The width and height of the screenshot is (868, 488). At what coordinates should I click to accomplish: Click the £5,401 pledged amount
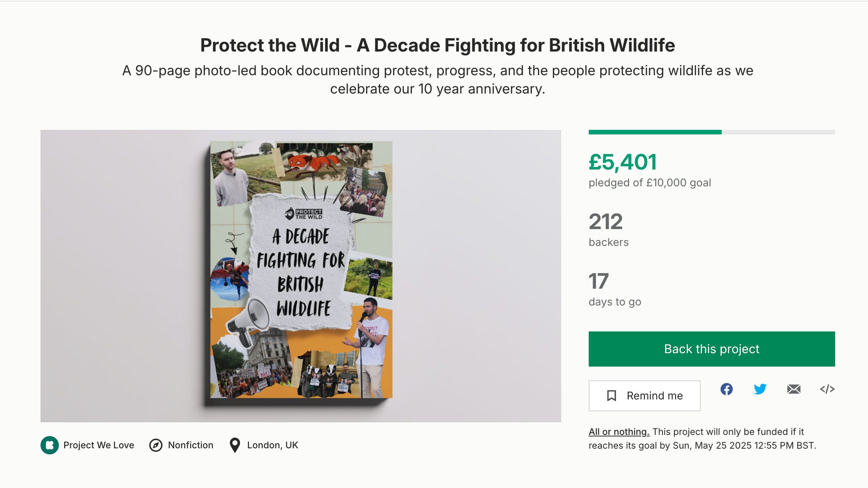[623, 162]
